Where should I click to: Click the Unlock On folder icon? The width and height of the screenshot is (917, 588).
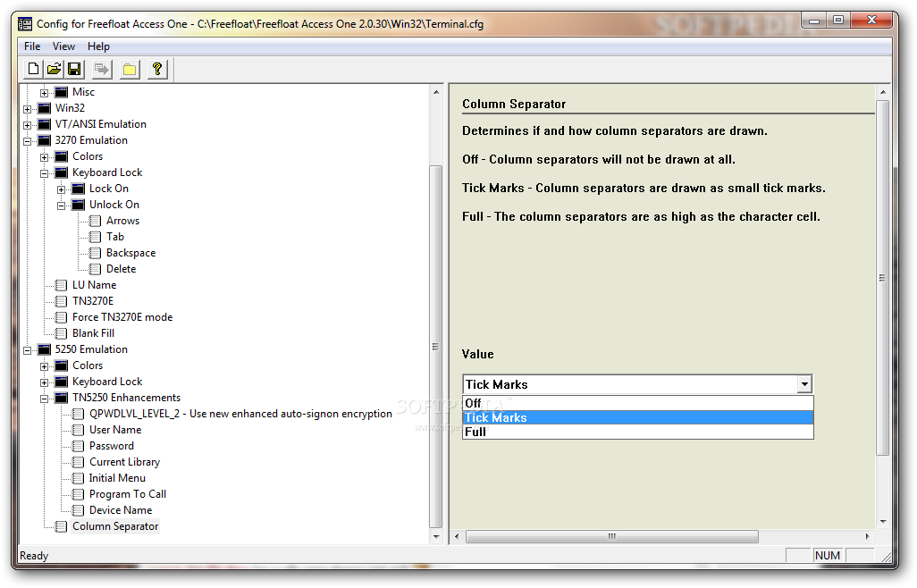(79, 205)
